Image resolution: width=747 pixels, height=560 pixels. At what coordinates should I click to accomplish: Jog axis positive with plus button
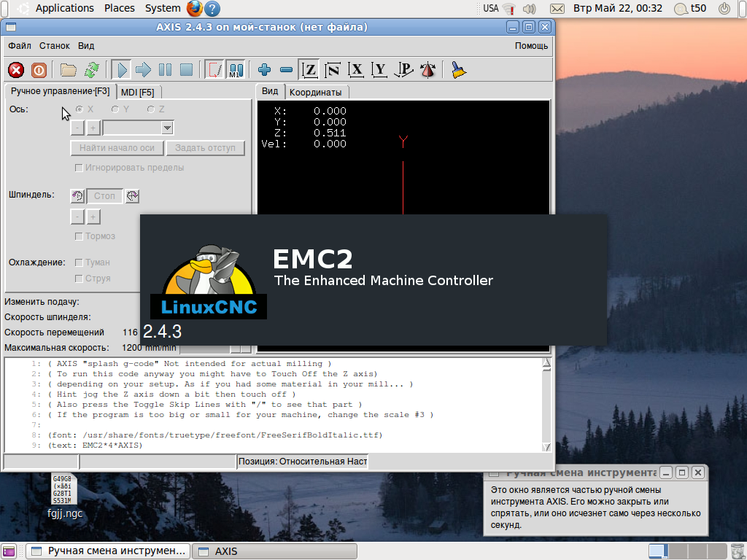[x=93, y=128]
